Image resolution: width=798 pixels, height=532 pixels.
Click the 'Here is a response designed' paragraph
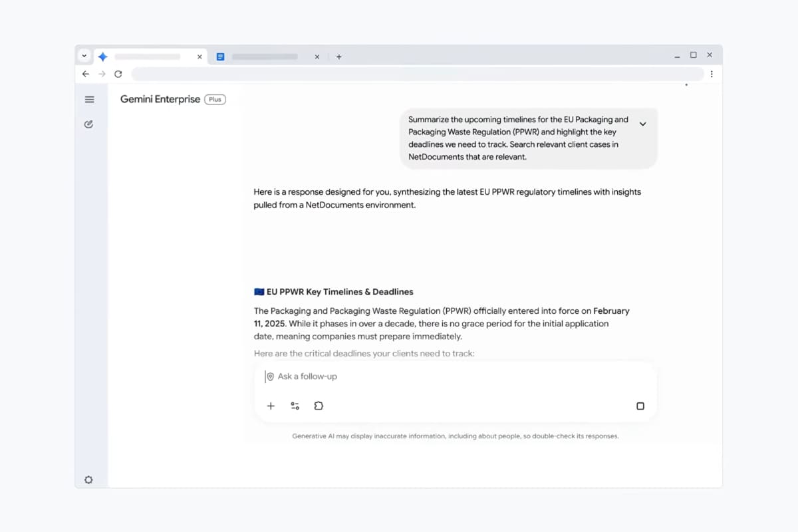[x=447, y=198]
